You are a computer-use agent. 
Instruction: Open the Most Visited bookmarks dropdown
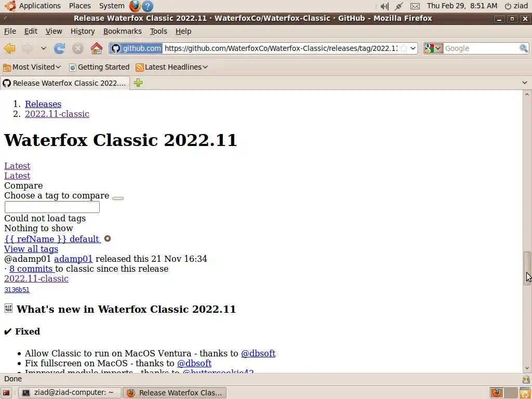(x=32, y=67)
